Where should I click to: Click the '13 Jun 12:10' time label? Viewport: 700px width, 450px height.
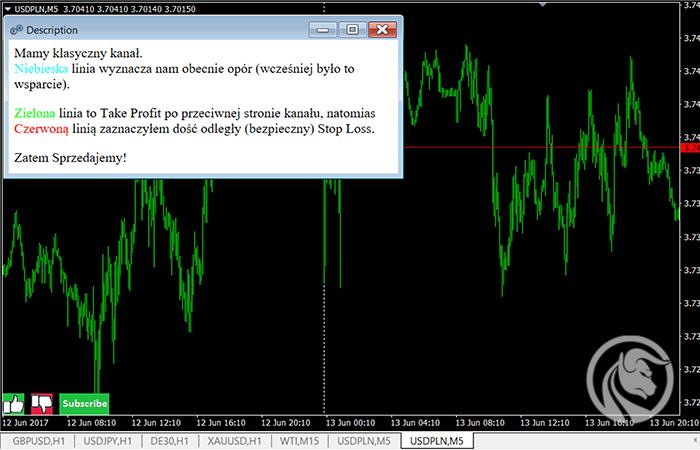[x=544, y=422]
